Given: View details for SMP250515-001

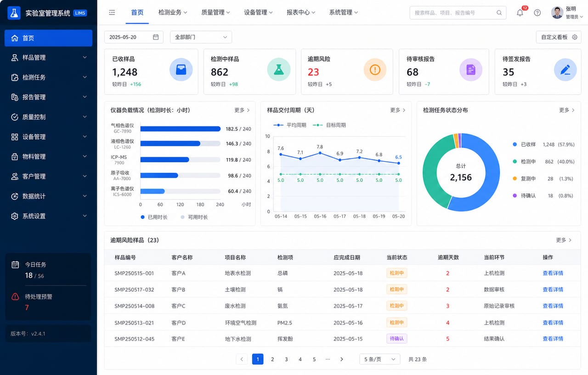Looking at the screenshot, I should click(553, 273).
